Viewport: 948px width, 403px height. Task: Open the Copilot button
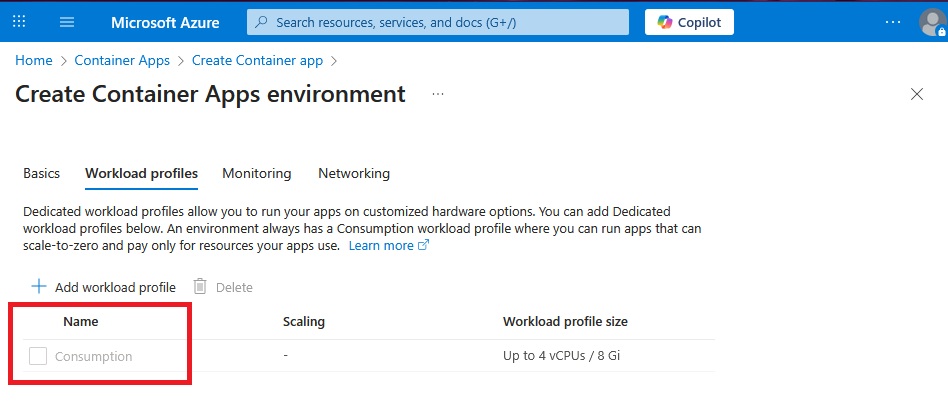pyautogui.click(x=689, y=22)
